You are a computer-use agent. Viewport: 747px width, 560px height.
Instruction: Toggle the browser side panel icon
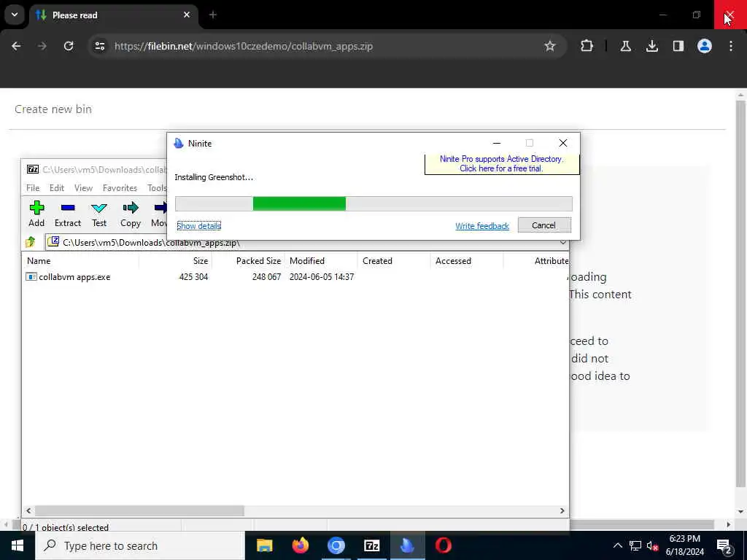point(678,46)
